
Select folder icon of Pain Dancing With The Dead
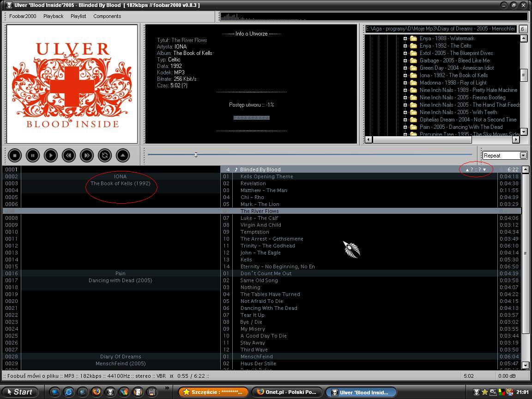pyautogui.click(x=413, y=127)
